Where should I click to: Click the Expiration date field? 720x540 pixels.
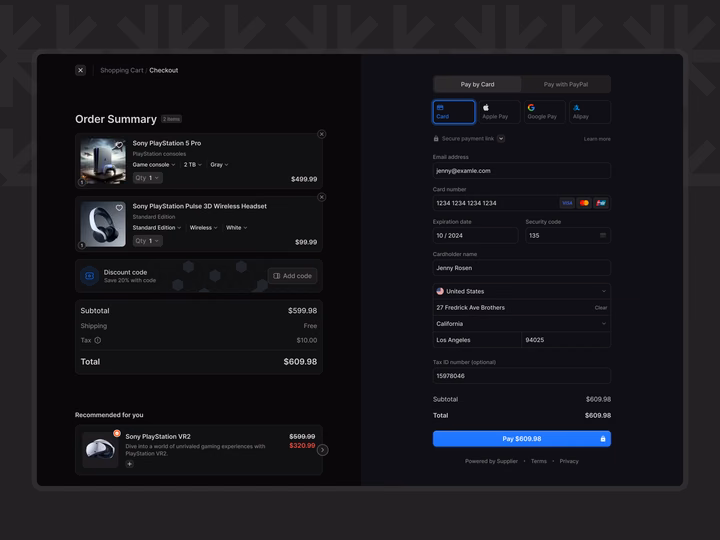pyautogui.click(x=475, y=236)
